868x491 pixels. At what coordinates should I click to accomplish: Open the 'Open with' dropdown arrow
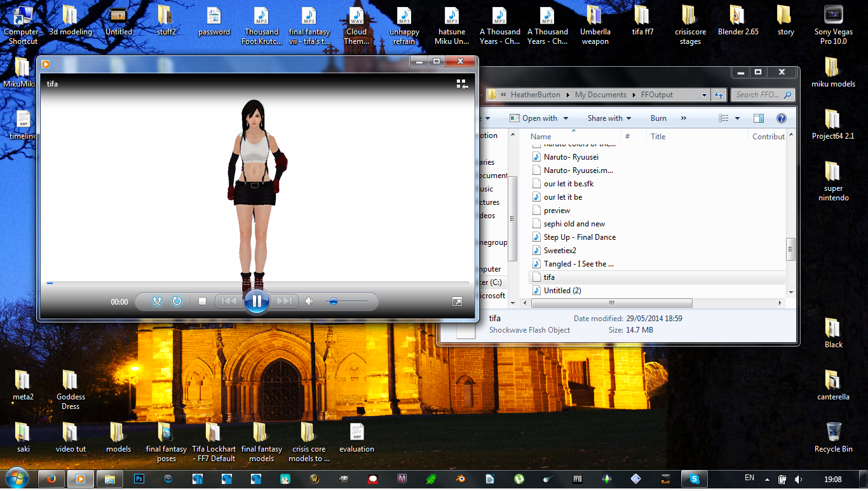click(566, 118)
